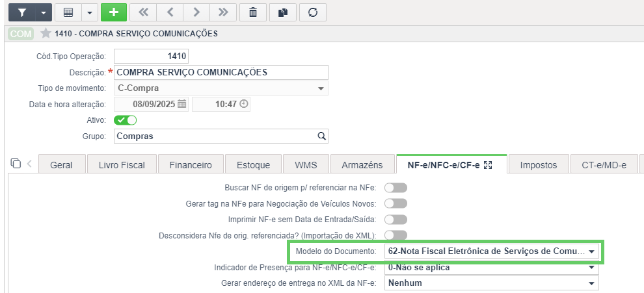Expand Tipo de movimento dropdown
The image size is (644, 293).
point(221,88)
